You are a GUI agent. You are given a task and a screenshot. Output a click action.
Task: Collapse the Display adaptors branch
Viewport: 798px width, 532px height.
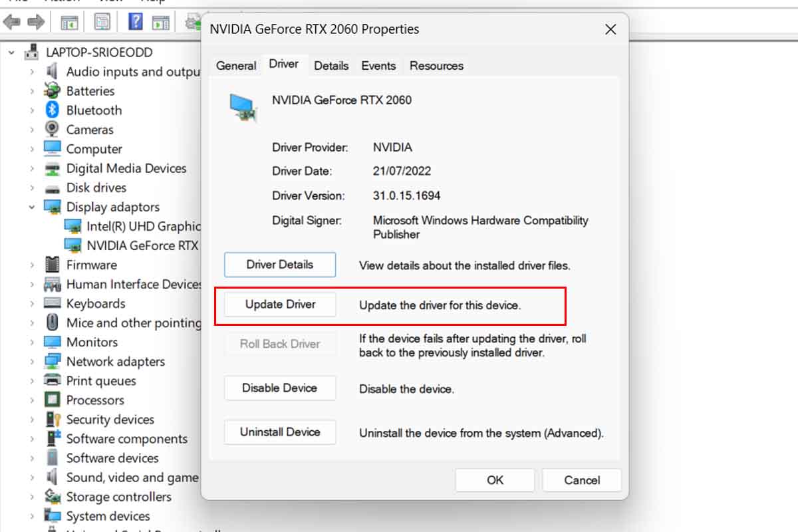pos(31,207)
